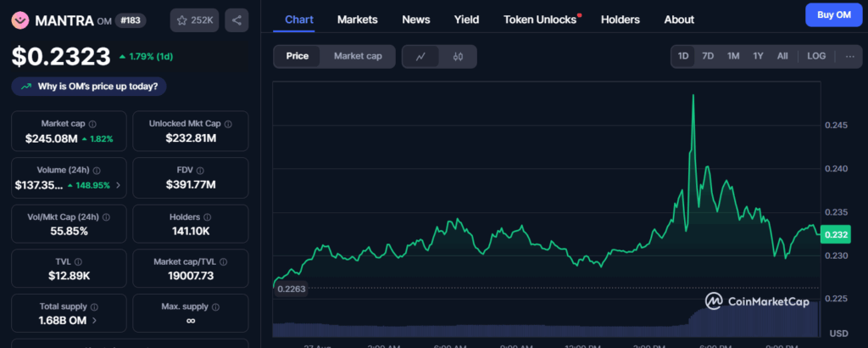The image size is (868, 348).
Task: Click the USD currency label
Action: [838, 334]
